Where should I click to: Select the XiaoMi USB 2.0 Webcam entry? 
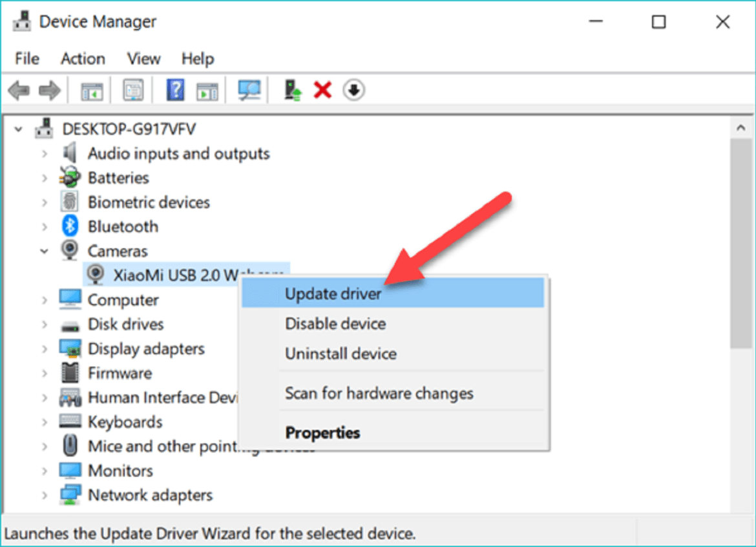168,275
